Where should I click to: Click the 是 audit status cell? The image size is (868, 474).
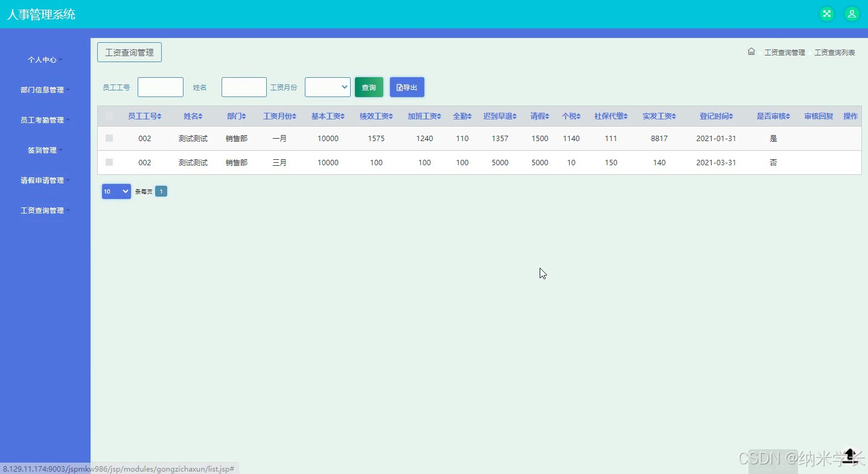(773, 139)
